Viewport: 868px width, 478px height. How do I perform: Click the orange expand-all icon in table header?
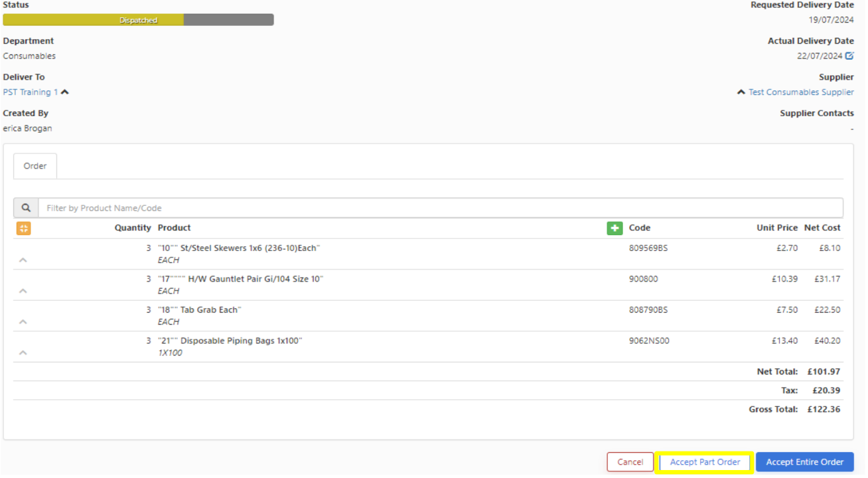[23, 228]
